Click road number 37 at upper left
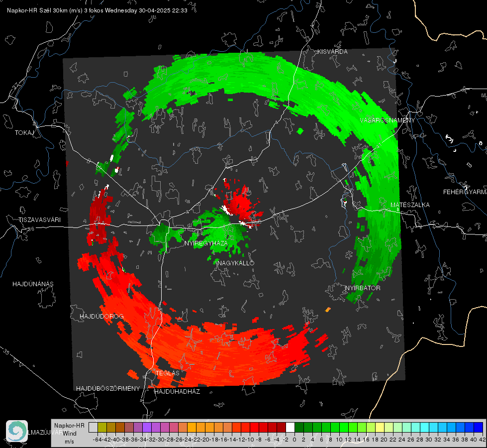 16,85
